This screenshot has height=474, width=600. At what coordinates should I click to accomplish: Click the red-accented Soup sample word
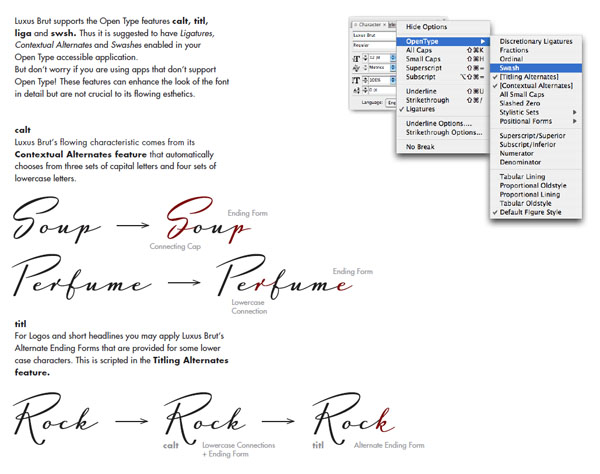pos(209,220)
